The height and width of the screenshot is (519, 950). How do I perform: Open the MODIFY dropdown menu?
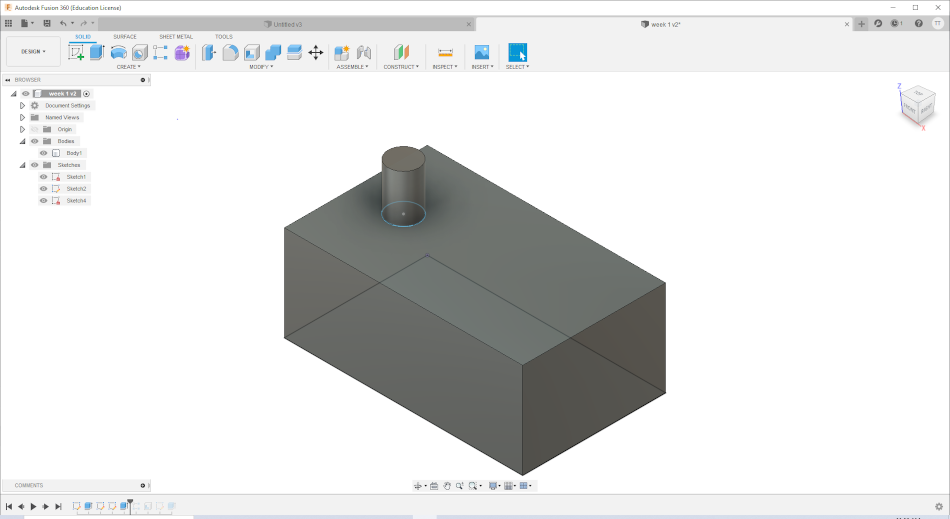(261, 67)
